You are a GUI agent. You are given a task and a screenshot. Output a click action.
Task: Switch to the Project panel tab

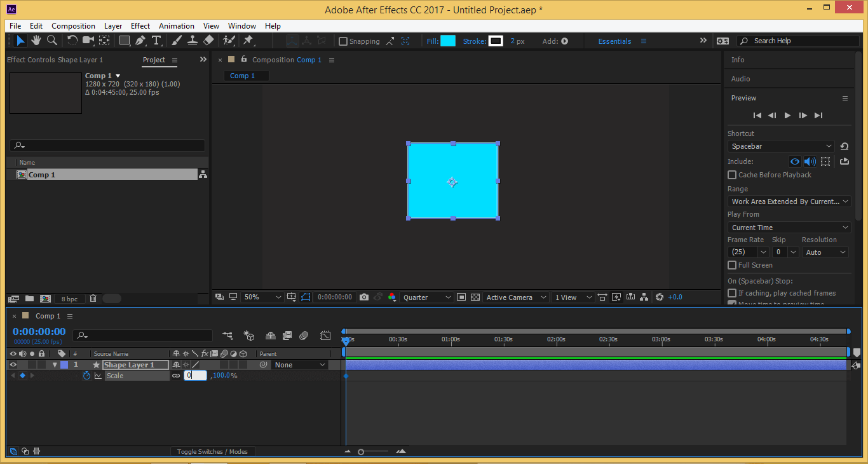coord(154,60)
